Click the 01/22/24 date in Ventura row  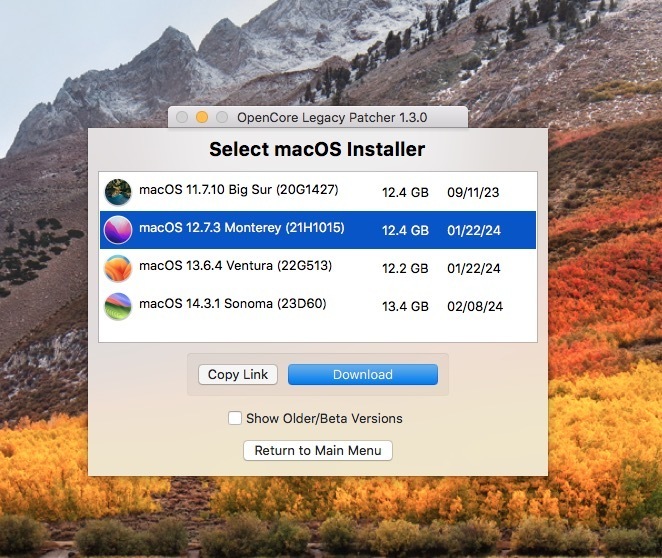click(x=474, y=268)
